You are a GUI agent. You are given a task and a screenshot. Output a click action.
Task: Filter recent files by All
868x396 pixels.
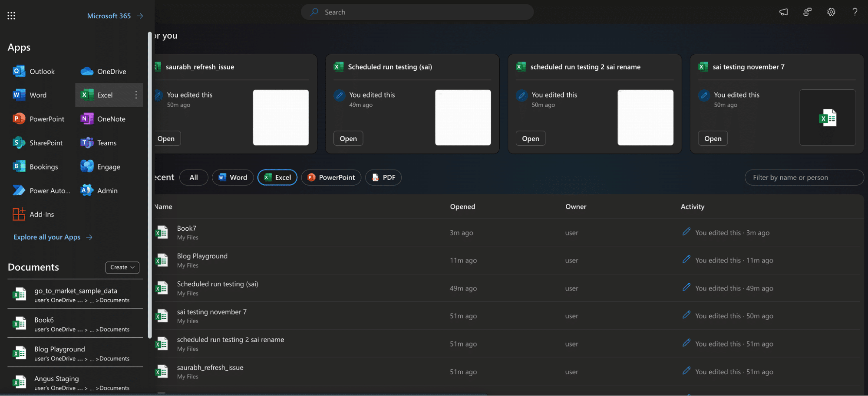coord(194,177)
